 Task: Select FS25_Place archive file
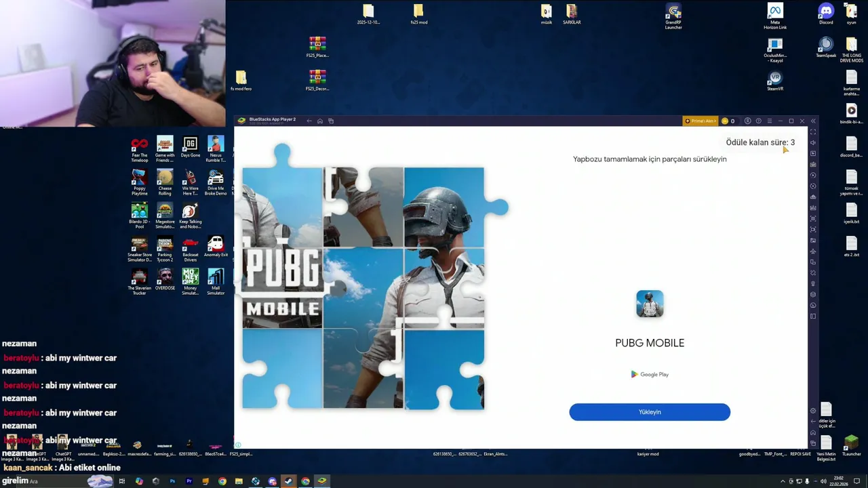pos(317,47)
